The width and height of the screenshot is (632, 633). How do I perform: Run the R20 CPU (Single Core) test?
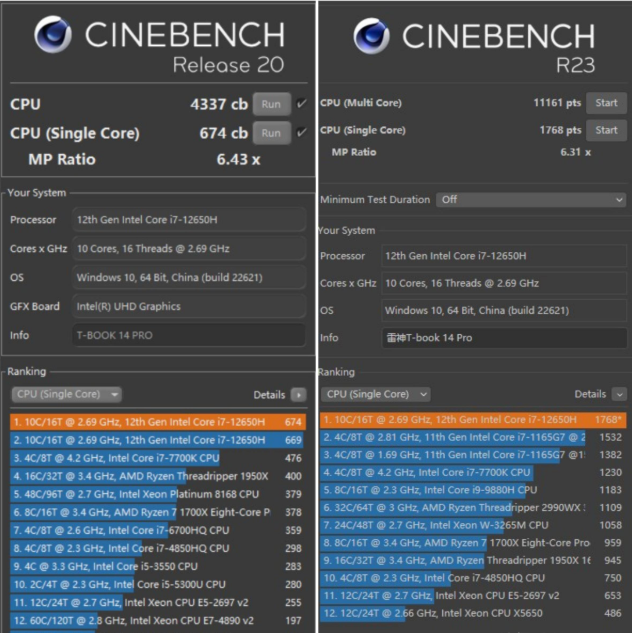(272, 133)
